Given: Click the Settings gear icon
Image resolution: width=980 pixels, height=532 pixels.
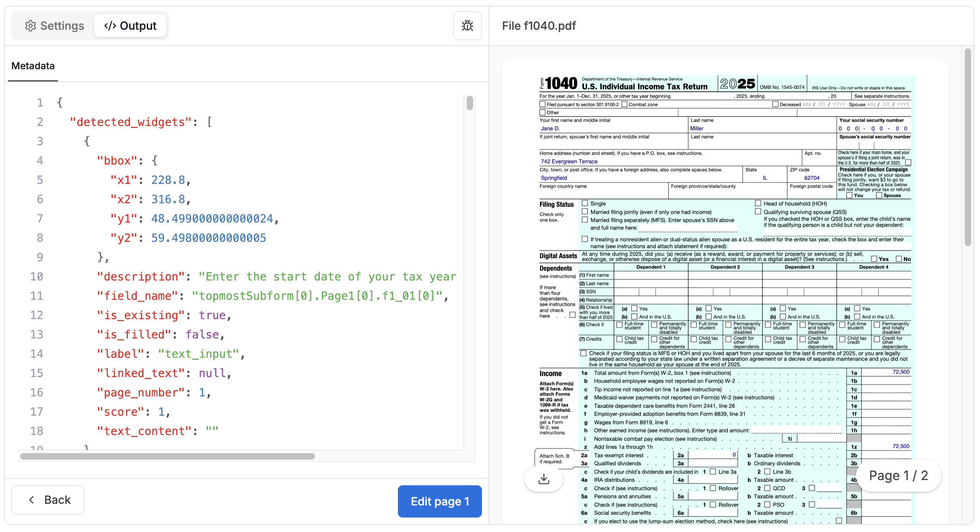Looking at the screenshot, I should [31, 26].
